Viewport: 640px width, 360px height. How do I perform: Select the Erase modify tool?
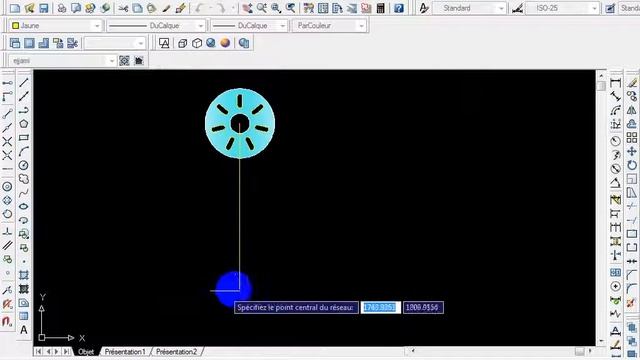[x=632, y=83]
